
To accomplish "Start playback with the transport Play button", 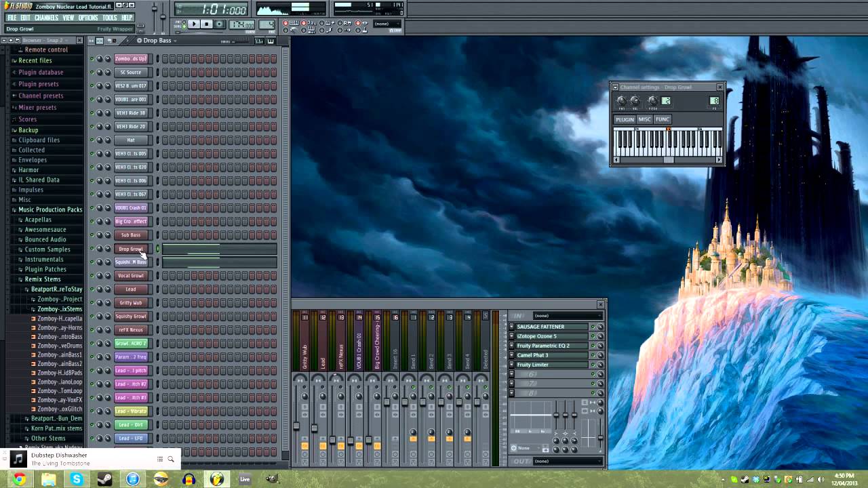I will coord(193,24).
